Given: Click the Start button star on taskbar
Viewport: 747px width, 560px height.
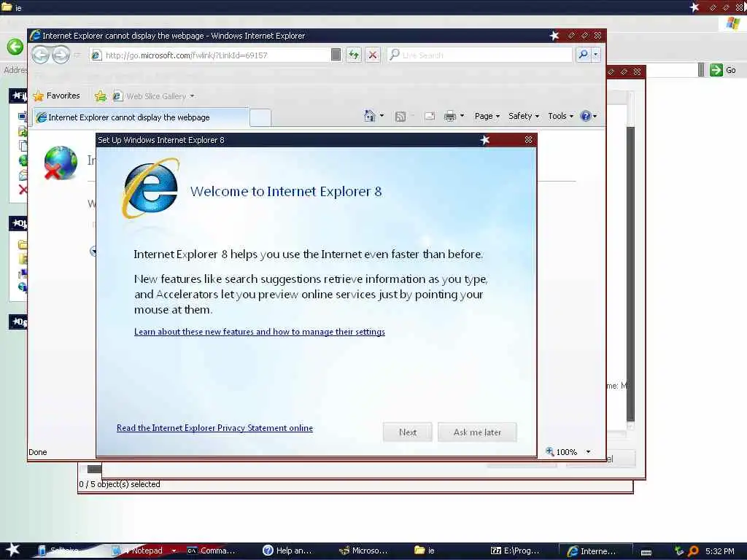Looking at the screenshot, I should tap(12, 550).
